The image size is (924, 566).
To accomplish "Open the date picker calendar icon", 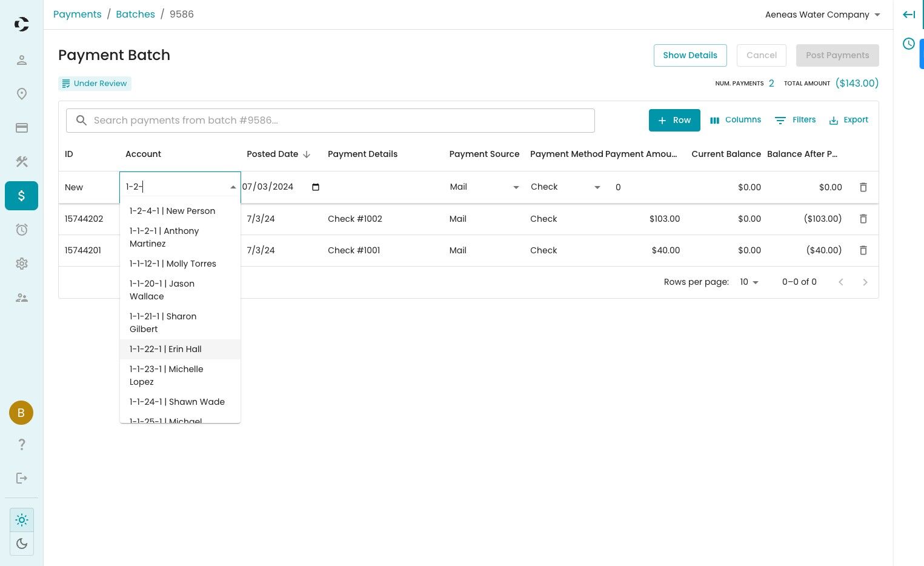I will click(x=316, y=187).
